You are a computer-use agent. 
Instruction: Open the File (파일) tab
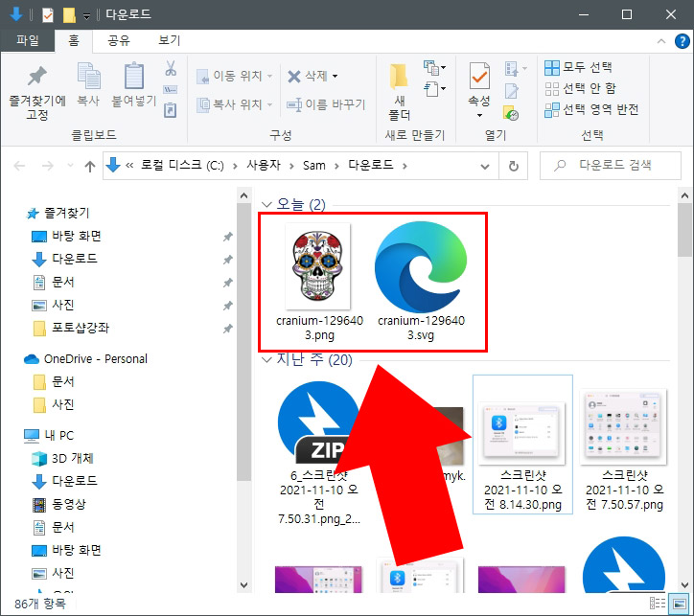28,40
